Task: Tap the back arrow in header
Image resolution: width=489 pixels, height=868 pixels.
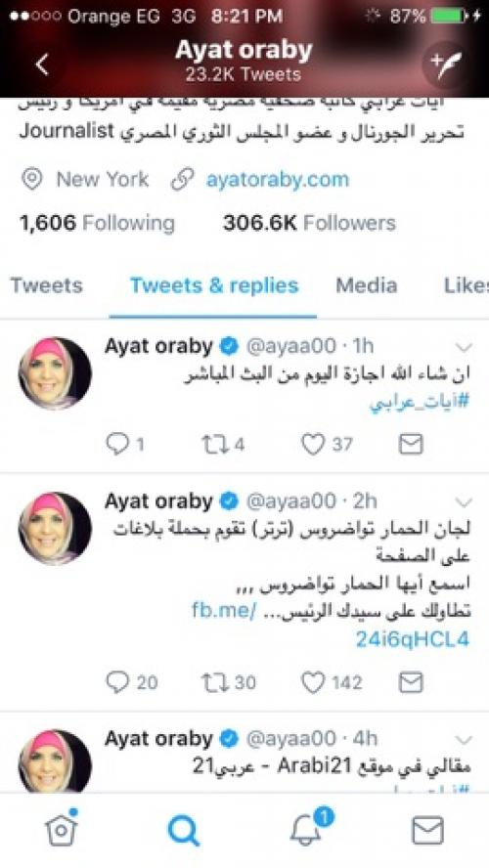Action: (42, 65)
